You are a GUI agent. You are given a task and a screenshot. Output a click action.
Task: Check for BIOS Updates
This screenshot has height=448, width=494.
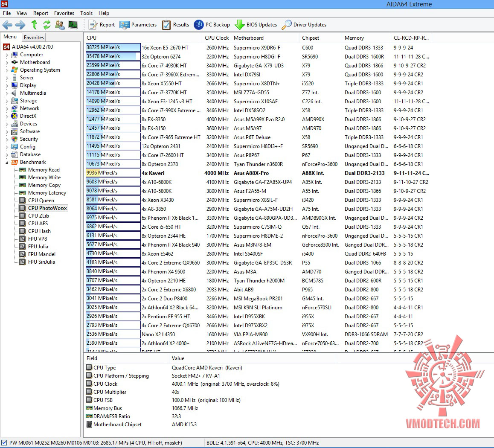tap(256, 25)
